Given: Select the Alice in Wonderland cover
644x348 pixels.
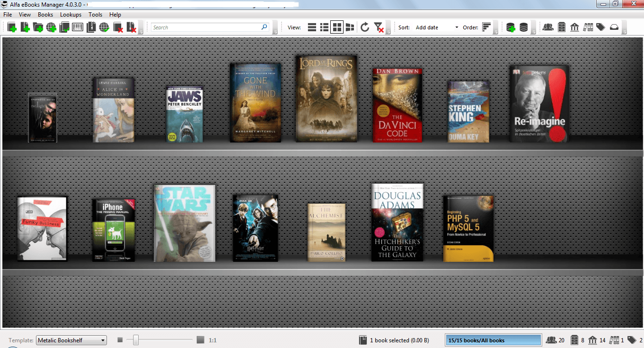Looking at the screenshot, I should (114, 109).
